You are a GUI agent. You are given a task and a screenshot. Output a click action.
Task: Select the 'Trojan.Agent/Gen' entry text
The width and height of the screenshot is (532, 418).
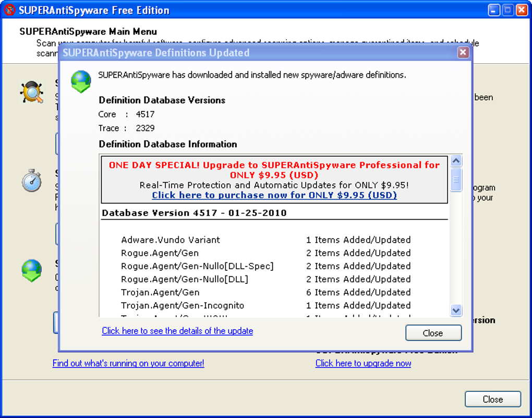click(160, 292)
